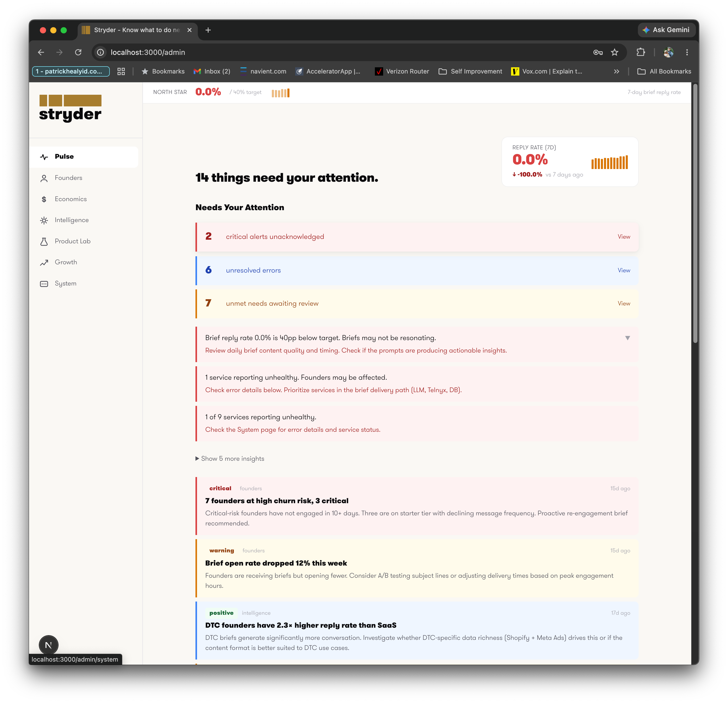
Task: Click the Ask Gemini button
Action: (x=667, y=30)
